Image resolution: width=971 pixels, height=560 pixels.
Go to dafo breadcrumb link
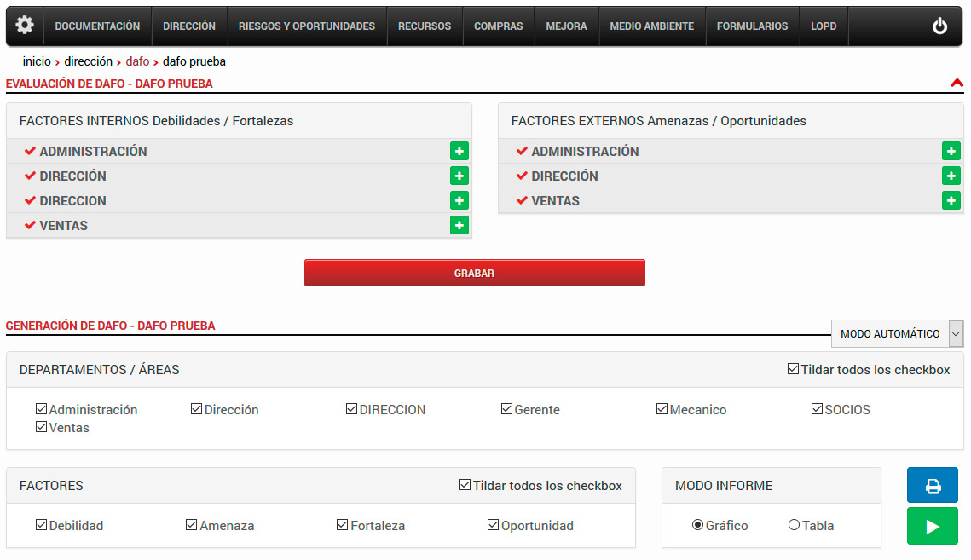click(137, 61)
